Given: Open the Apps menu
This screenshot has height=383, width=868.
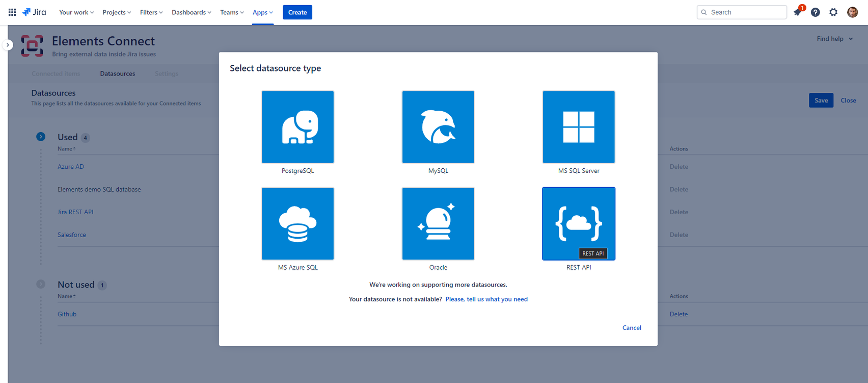Looking at the screenshot, I should coord(262,12).
